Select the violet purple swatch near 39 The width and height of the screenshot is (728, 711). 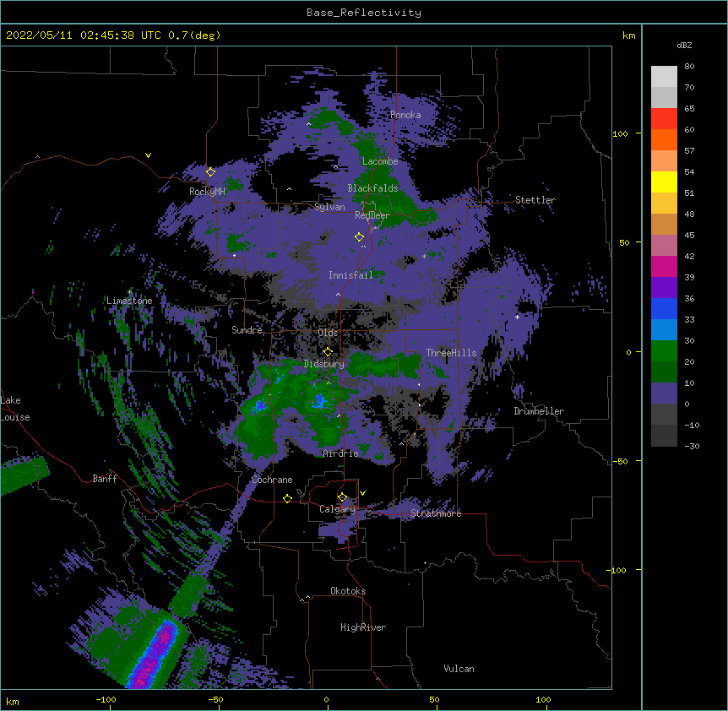pyautogui.click(x=664, y=288)
